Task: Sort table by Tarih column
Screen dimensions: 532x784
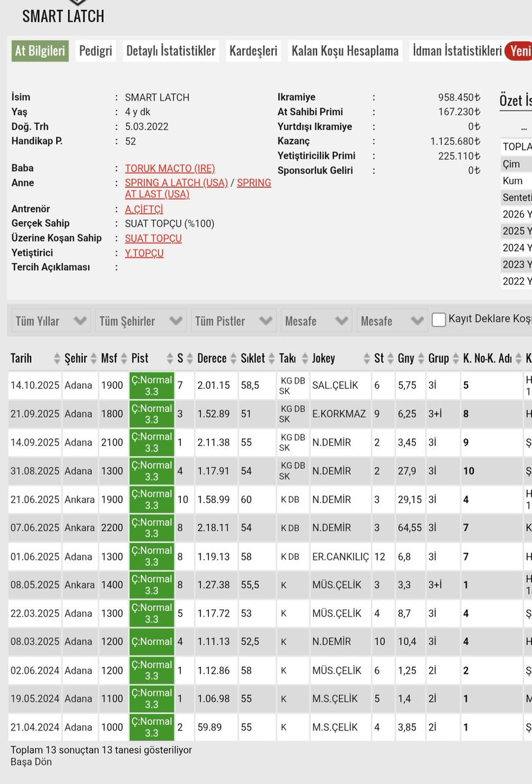Action: click(x=35, y=358)
